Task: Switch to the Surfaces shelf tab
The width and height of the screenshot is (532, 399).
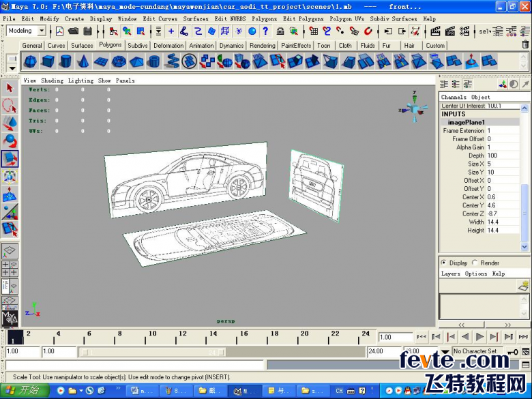Action: [x=82, y=46]
